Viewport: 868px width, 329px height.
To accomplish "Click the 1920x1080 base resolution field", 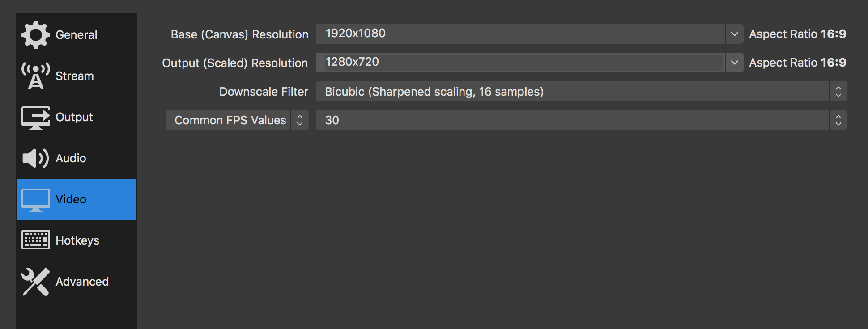I will 520,34.
